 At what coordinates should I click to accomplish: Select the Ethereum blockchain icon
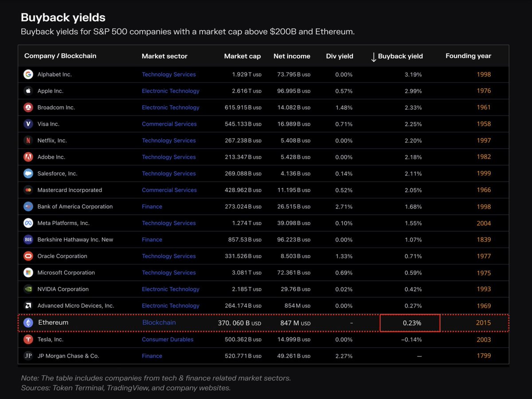(28, 322)
